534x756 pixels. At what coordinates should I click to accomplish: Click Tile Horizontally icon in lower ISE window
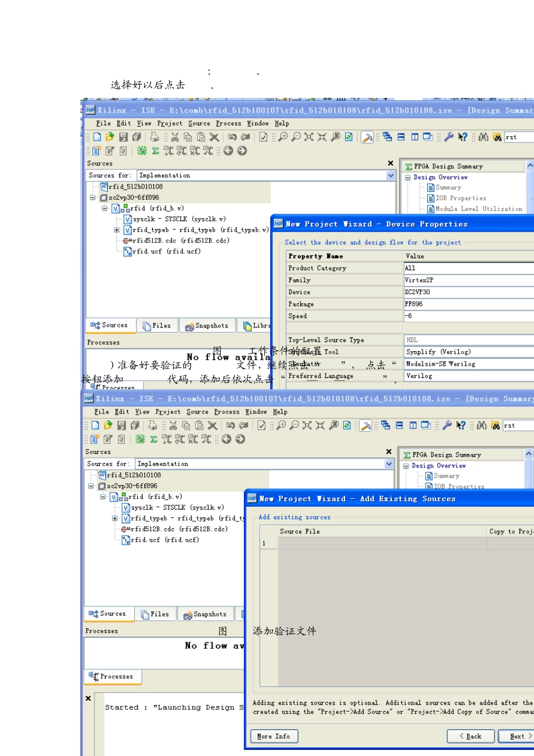pos(399,425)
